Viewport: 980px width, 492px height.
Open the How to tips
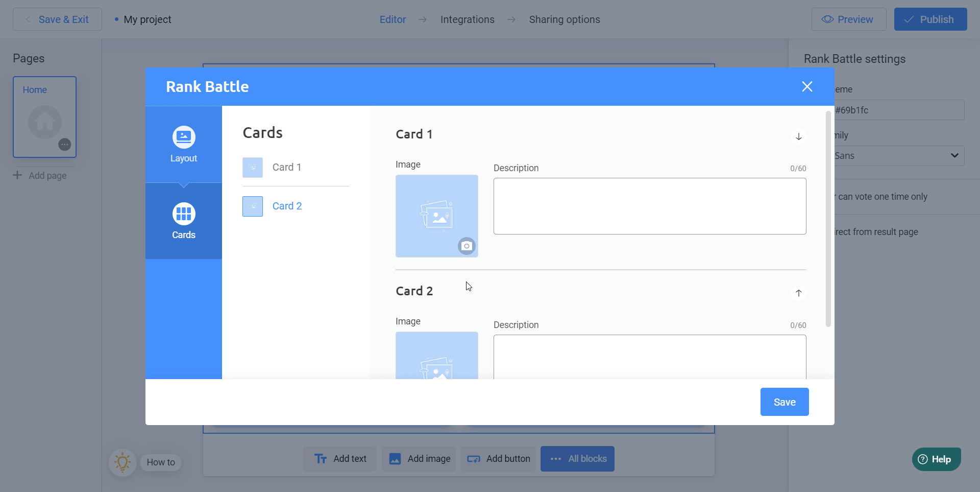coord(161,462)
